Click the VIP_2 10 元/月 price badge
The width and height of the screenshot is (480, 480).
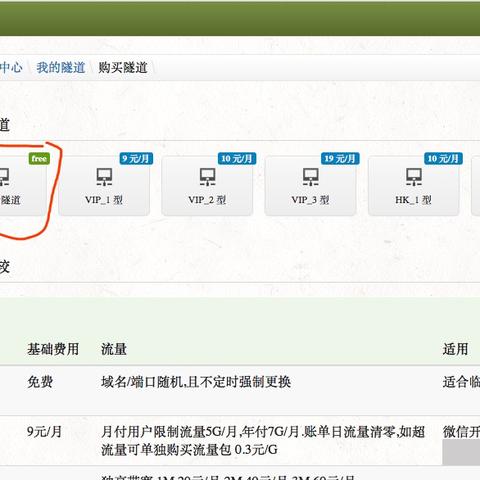(237, 158)
